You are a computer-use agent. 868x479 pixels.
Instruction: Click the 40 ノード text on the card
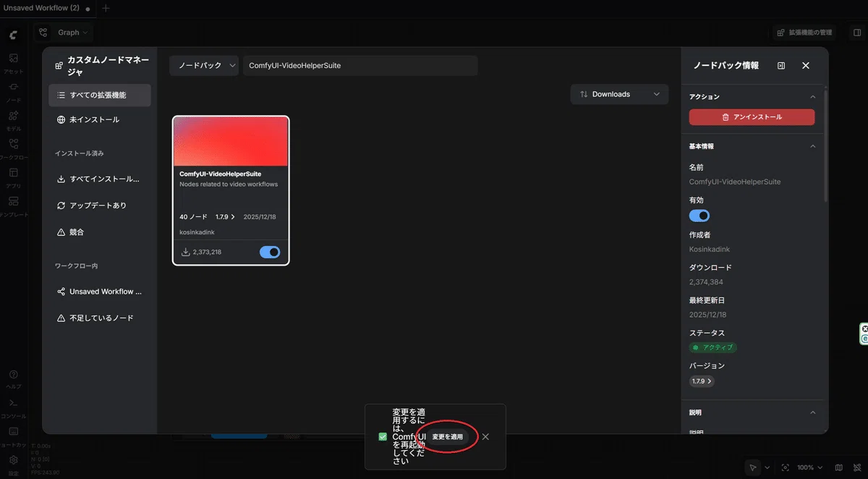click(x=193, y=217)
